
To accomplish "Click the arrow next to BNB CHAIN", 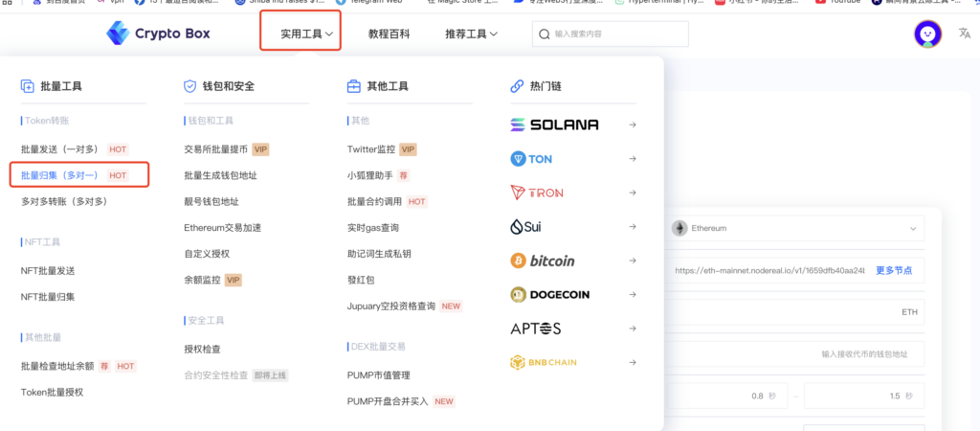I will [633, 362].
